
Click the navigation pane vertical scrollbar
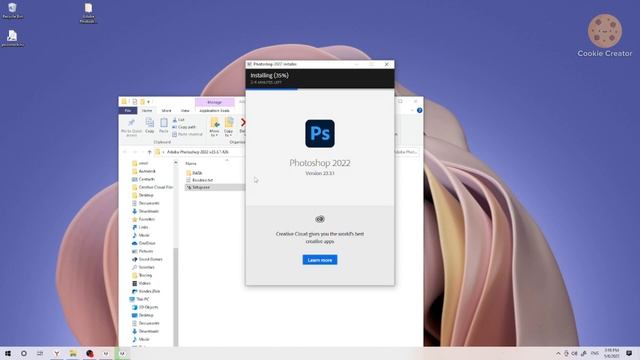(176, 297)
